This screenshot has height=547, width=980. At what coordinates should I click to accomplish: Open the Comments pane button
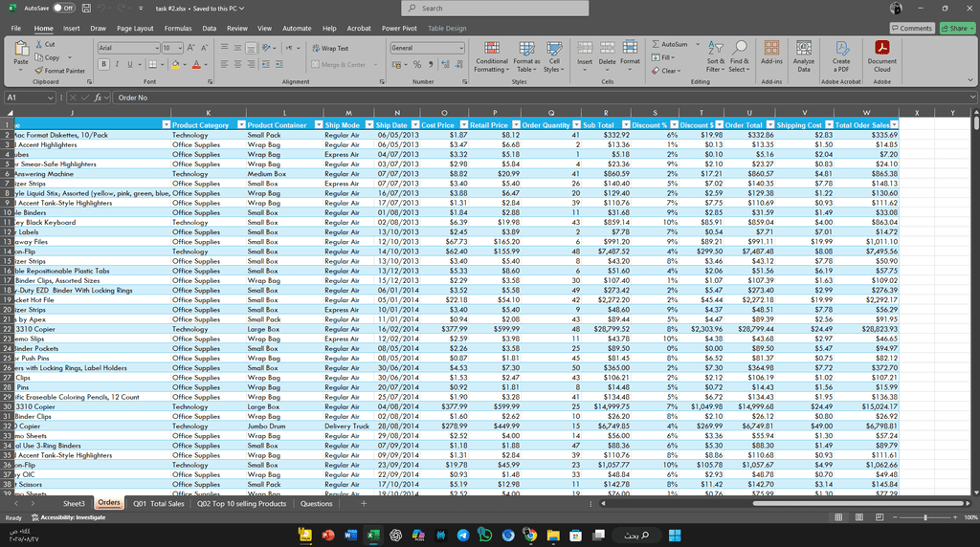[912, 28]
